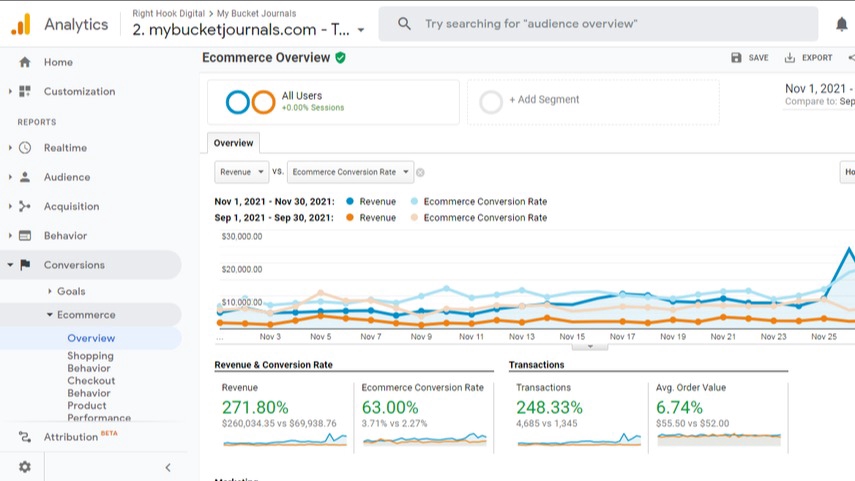Click the Realtime clock icon

pyautogui.click(x=25, y=148)
